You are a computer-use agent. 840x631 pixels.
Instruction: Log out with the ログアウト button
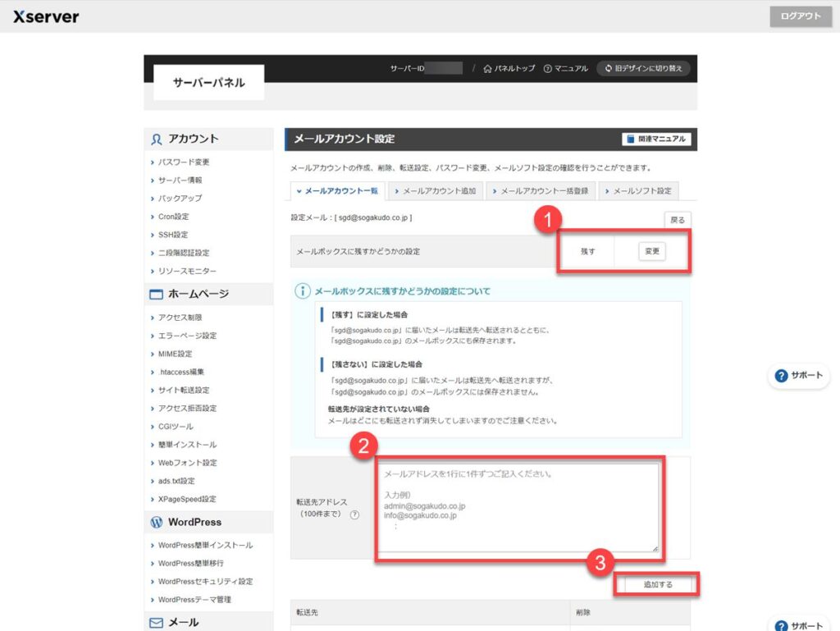[x=801, y=16]
